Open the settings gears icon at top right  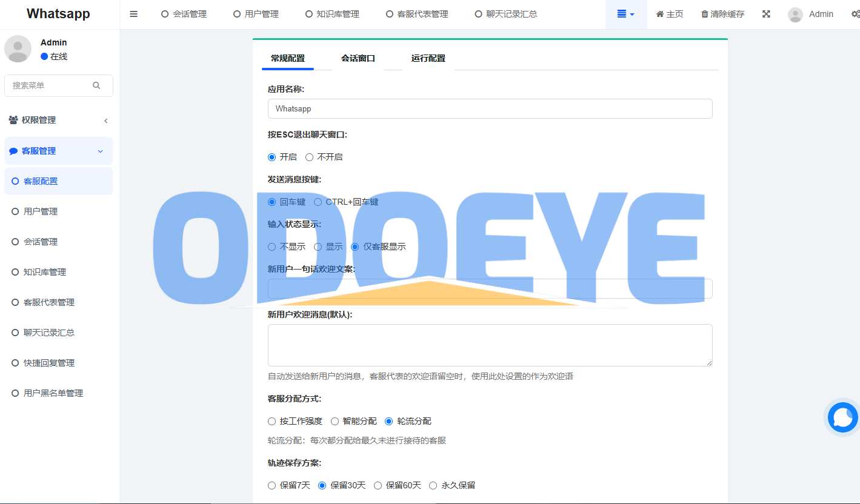click(855, 14)
